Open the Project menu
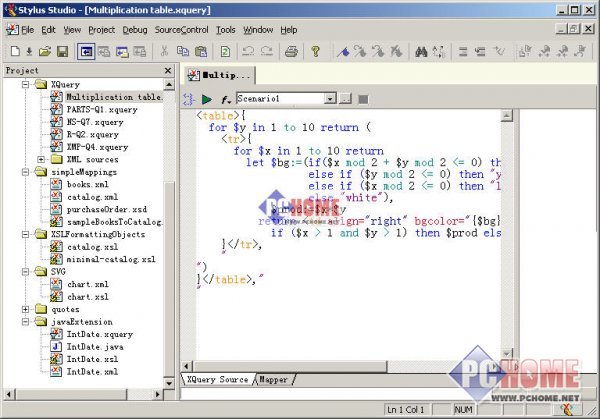The height and width of the screenshot is (419, 600). 101,30
